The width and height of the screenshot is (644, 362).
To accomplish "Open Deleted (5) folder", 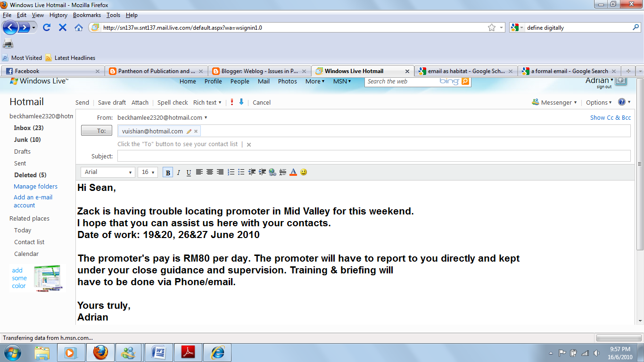I will (x=30, y=175).
